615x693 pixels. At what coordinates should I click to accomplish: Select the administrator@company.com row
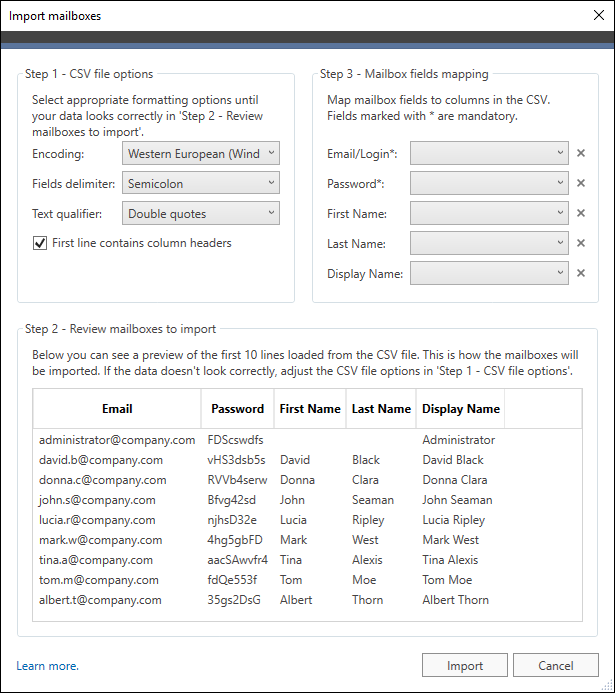pos(307,440)
